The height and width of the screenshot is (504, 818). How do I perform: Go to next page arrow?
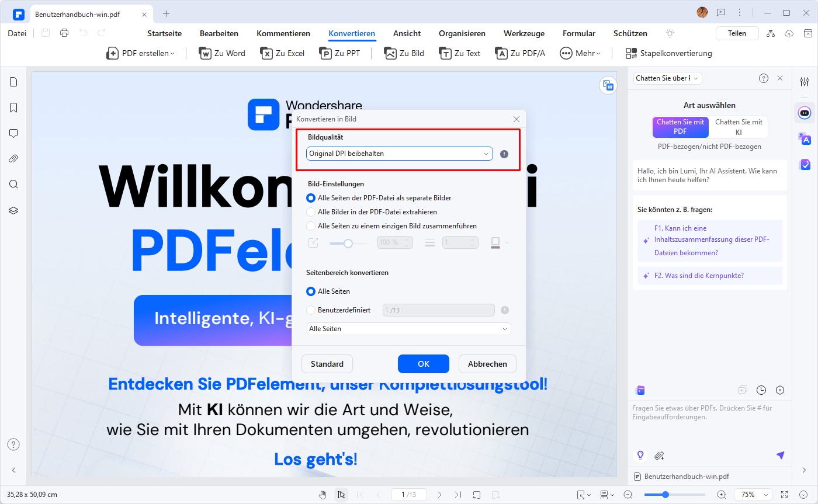(x=439, y=495)
